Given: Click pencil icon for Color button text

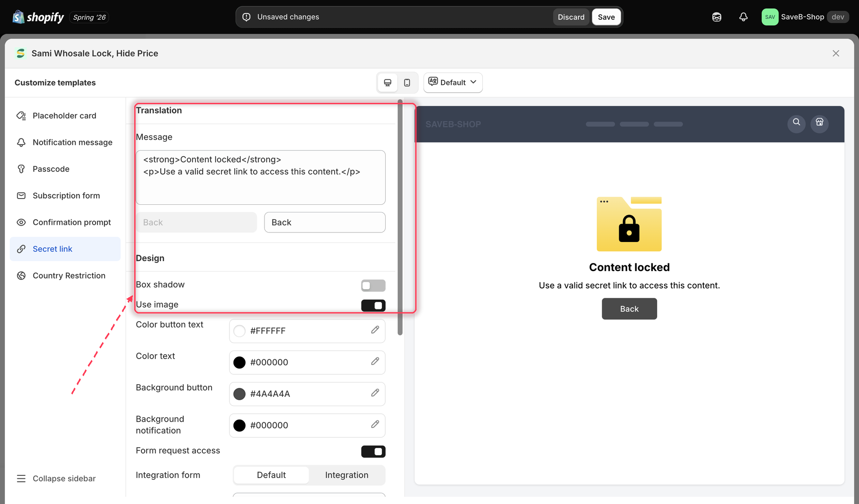Looking at the screenshot, I should click(x=375, y=330).
